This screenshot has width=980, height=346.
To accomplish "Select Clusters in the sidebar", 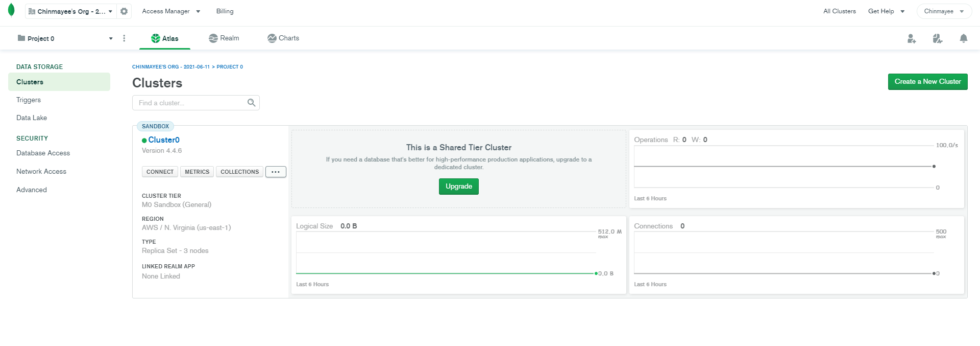I will (x=59, y=82).
